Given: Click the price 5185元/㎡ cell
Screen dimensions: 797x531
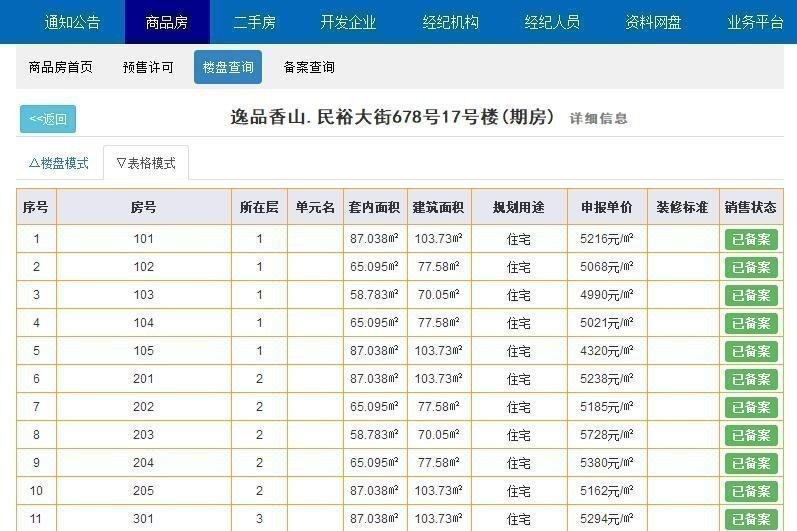Looking at the screenshot, I should coord(607,407).
